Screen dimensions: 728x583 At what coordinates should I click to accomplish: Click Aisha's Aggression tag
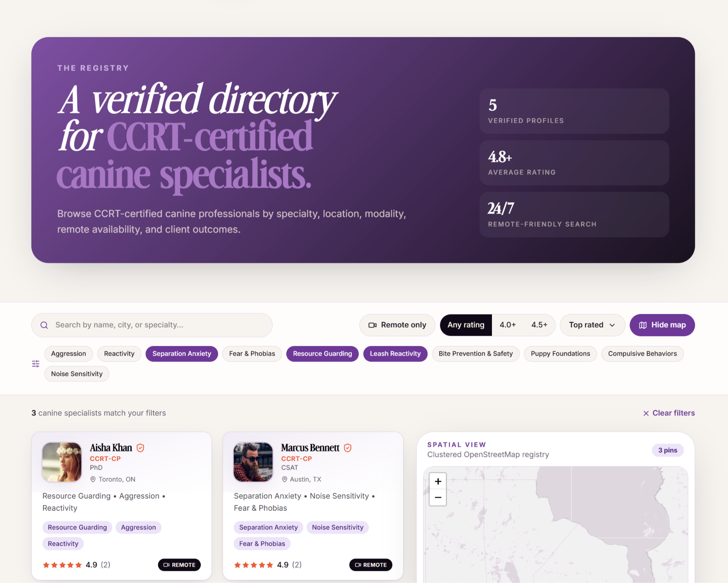click(138, 528)
